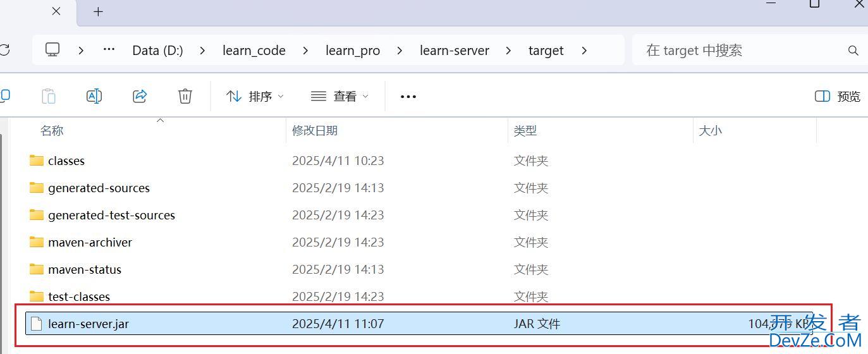Open the See more ellipsis menu
Image resolution: width=868 pixels, height=354 pixels.
[408, 97]
